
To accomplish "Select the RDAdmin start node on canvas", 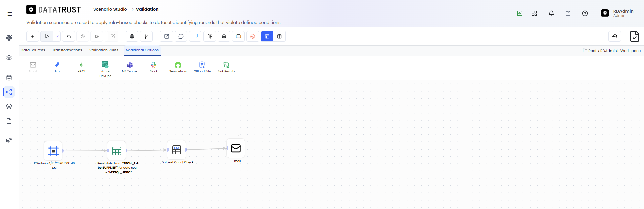I will [x=53, y=151].
